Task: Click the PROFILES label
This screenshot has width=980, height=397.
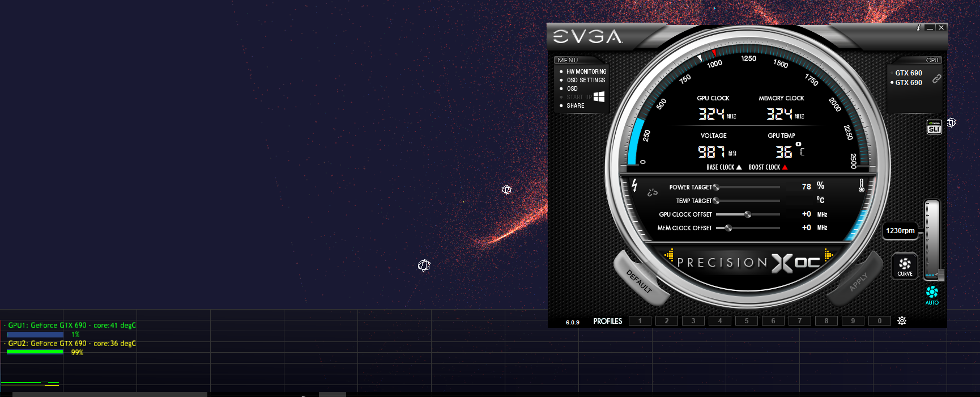Action: pos(608,321)
